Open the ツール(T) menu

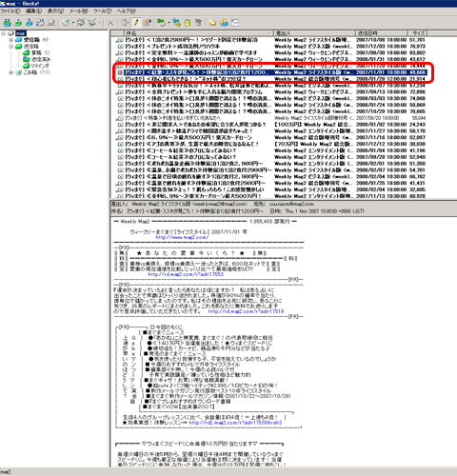click(x=103, y=11)
